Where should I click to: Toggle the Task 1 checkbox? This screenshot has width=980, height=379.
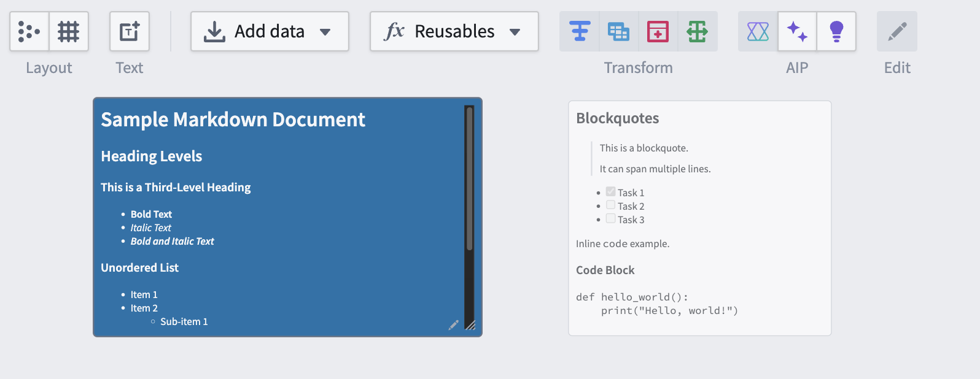(x=610, y=191)
